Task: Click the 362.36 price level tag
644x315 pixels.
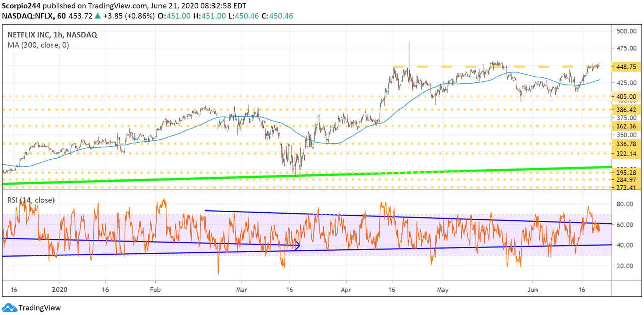Action: click(x=625, y=126)
